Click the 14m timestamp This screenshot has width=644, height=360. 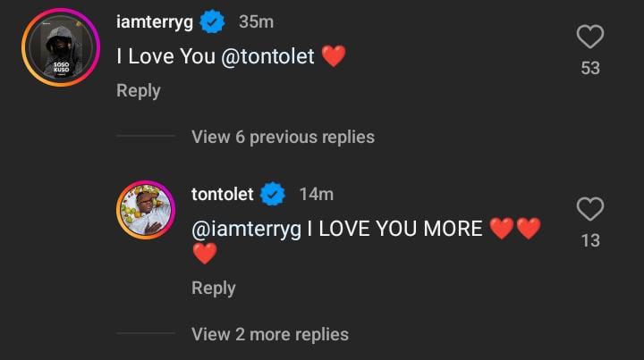click(316, 194)
